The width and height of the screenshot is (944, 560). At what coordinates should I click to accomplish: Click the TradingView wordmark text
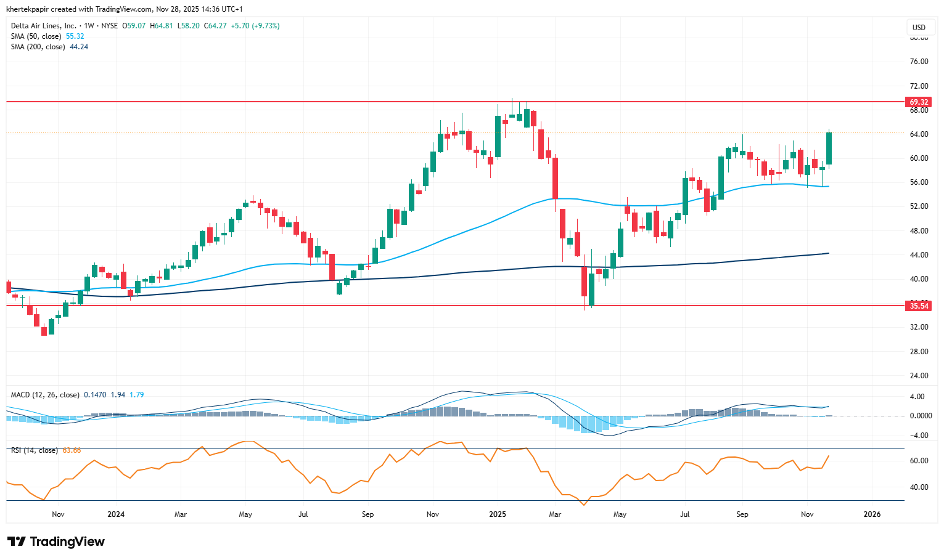click(67, 542)
